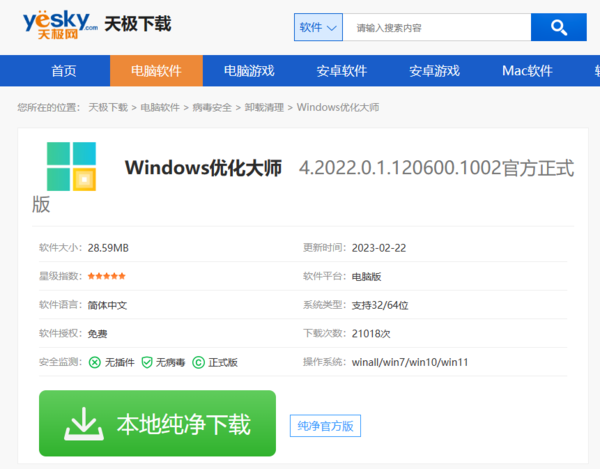The height and width of the screenshot is (469, 600).
Task: Open the 安卓软件 tab
Action: coord(342,71)
